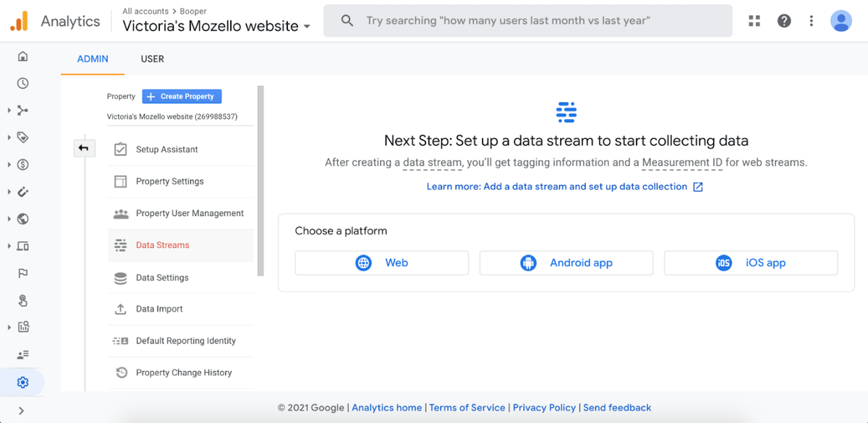
Task: Switch to the USER tab
Action: pyautogui.click(x=152, y=59)
